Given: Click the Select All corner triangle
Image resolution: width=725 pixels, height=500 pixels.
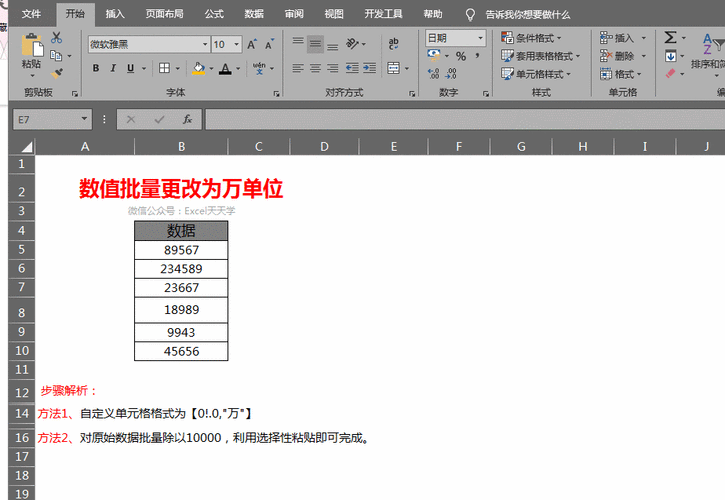Looking at the screenshot, I should (26, 147).
